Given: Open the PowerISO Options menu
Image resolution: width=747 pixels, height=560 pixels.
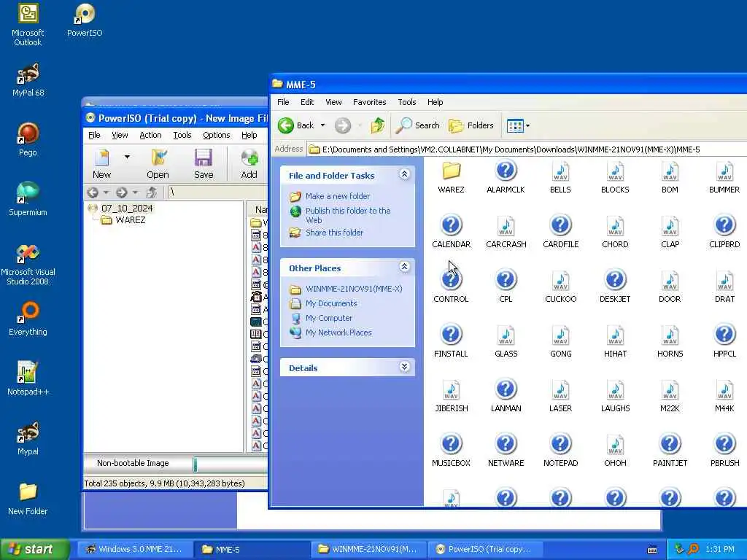Looking at the screenshot, I should (x=216, y=135).
